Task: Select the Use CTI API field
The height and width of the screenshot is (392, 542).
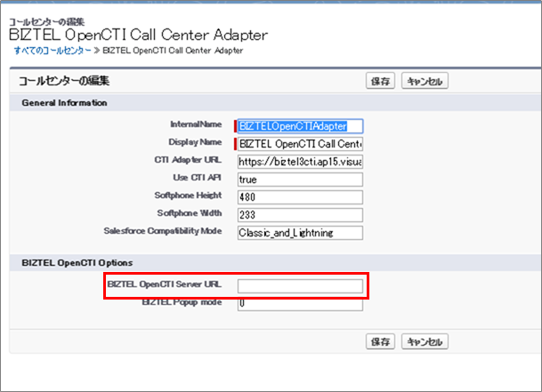Action: [300, 180]
